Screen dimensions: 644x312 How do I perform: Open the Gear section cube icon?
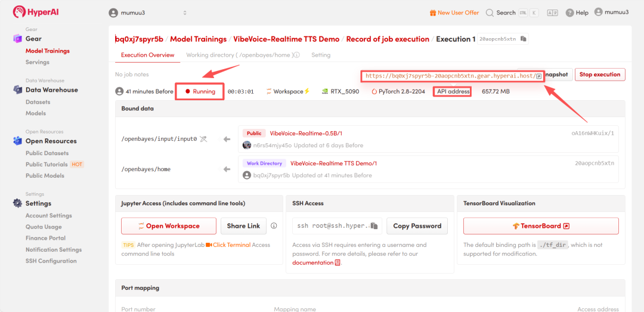[x=17, y=39]
